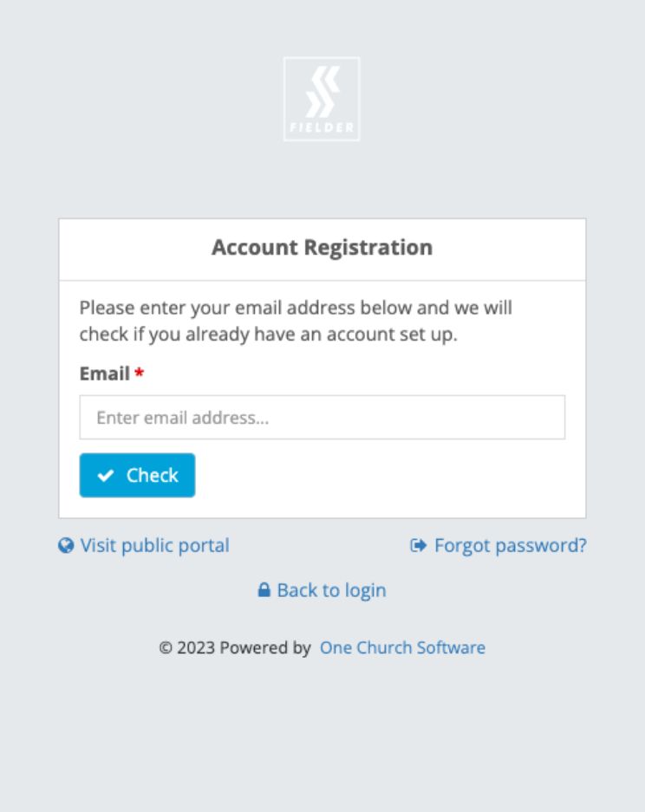Click the Fielder logo at the top

click(322, 98)
